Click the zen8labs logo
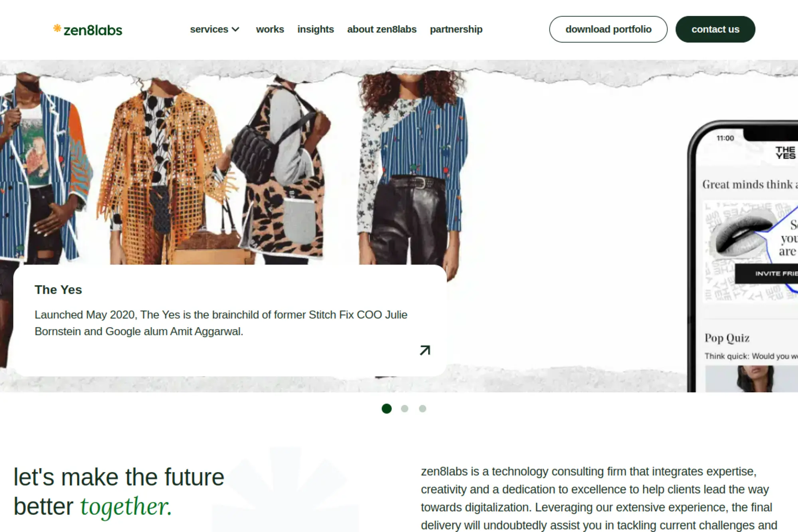 (x=88, y=30)
